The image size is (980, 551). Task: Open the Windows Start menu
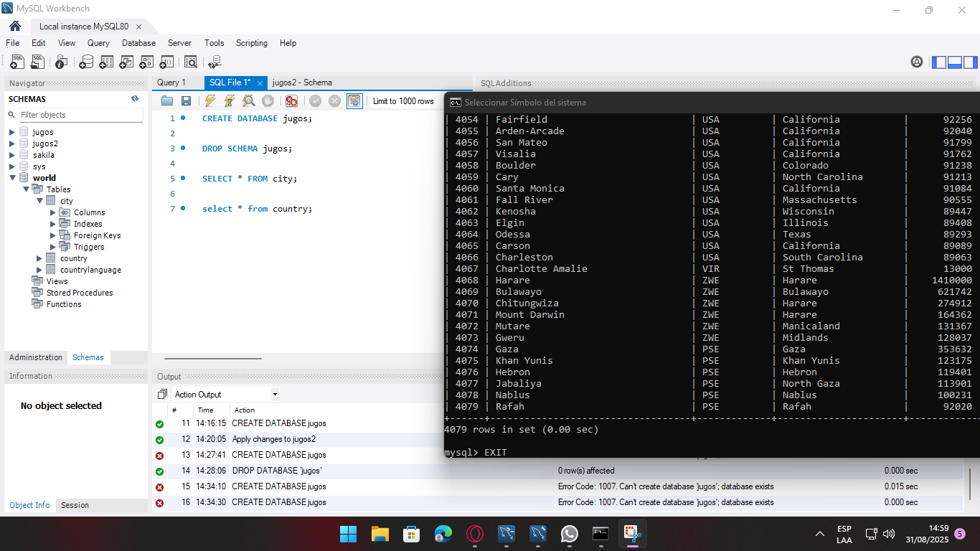click(x=348, y=534)
